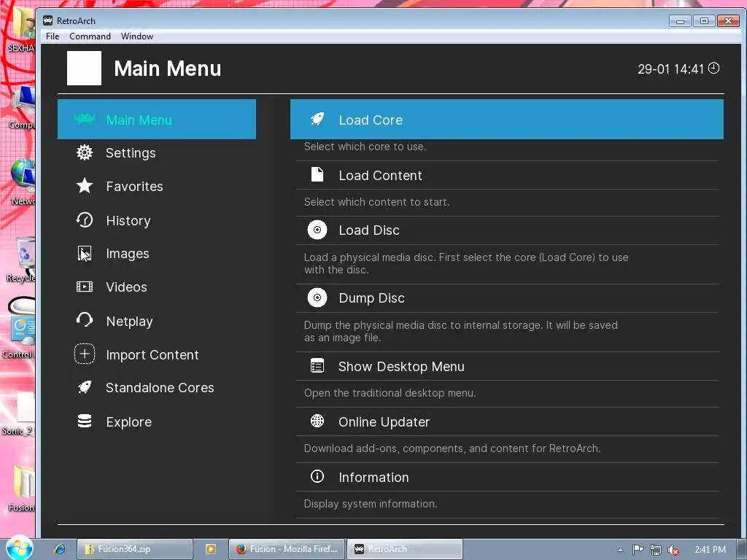Screen dimensions: 747x560
Task: Open the Online Updater entry label
Action: click(384, 422)
